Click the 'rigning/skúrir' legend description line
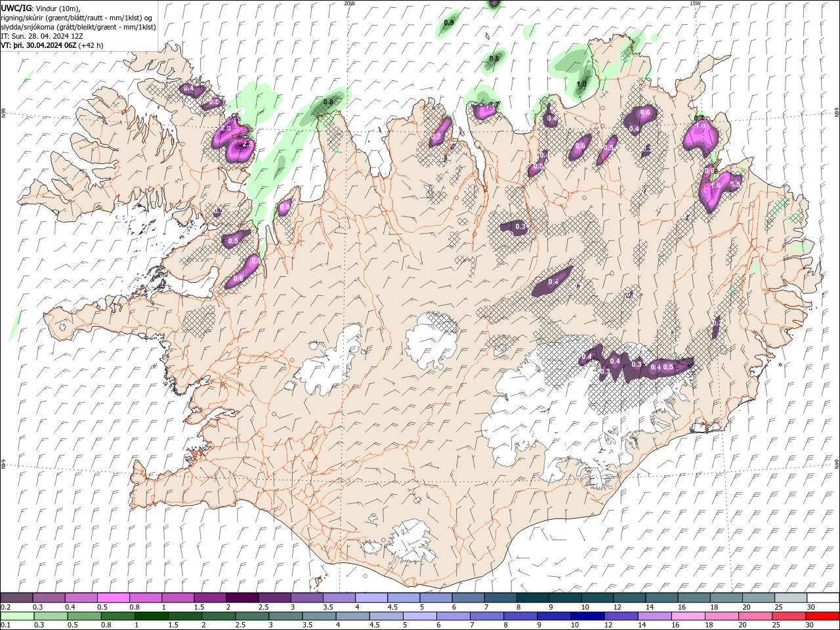Image resolution: width=840 pixels, height=630 pixels. pyautogui.click(x=76, y=18)
